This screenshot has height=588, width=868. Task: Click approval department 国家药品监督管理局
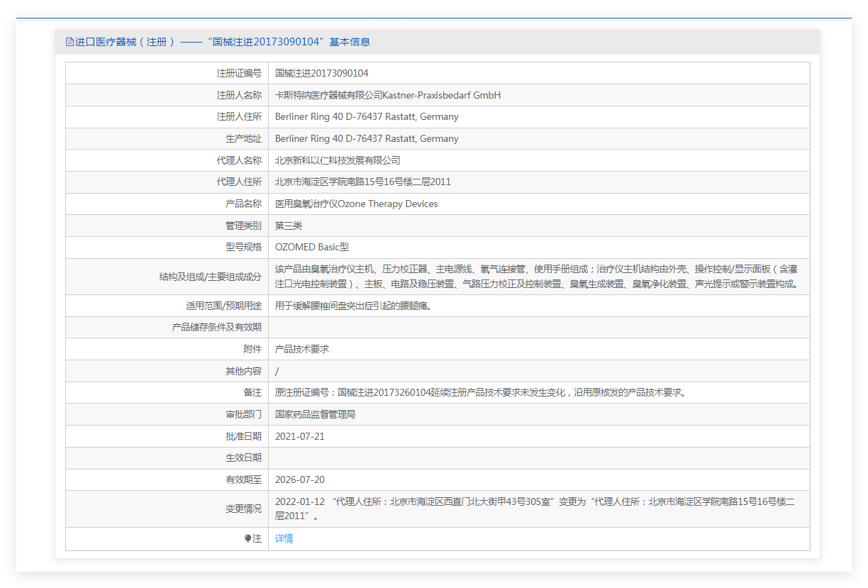click(316, 414)
